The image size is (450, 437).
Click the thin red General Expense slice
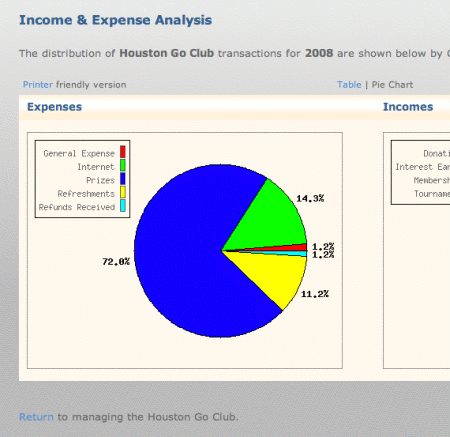click(x=293, y=247)
